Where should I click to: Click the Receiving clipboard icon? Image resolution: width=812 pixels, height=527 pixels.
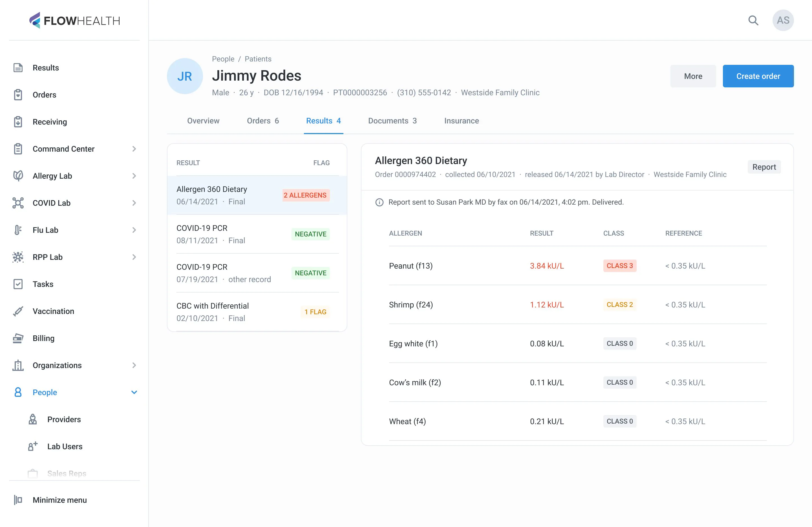[x=18, y=122]
